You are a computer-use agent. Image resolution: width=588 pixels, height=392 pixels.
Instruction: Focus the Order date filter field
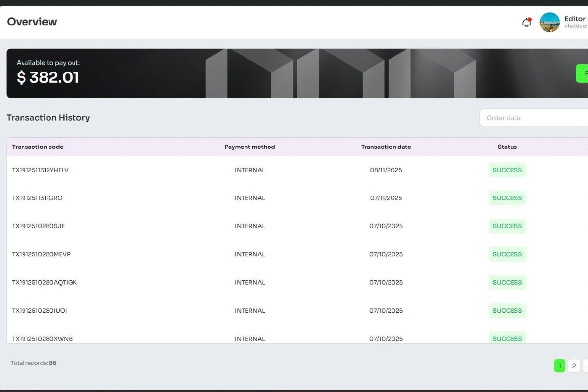click(x=534, y=118)
